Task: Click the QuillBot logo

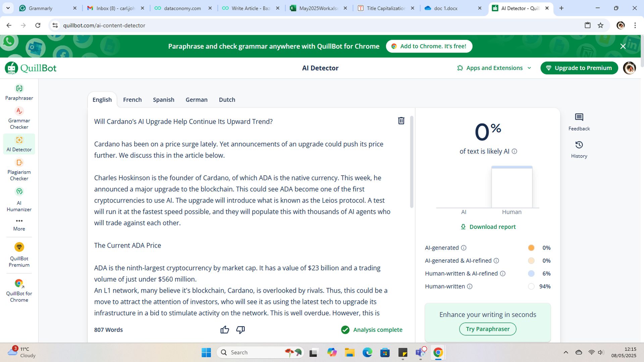Action: [31, 68]
